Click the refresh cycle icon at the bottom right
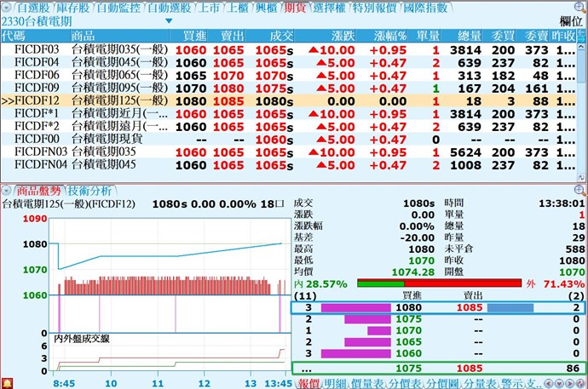The height and width of the screenshot is (389, 588). (x=580, y=383)
